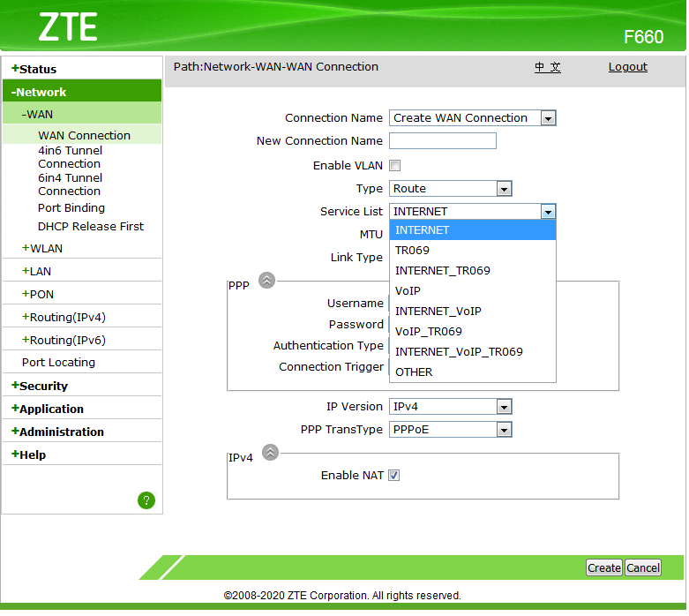Select VoIP_TR069 option
This screenshot has width=689, height=616.
(473, 332)
